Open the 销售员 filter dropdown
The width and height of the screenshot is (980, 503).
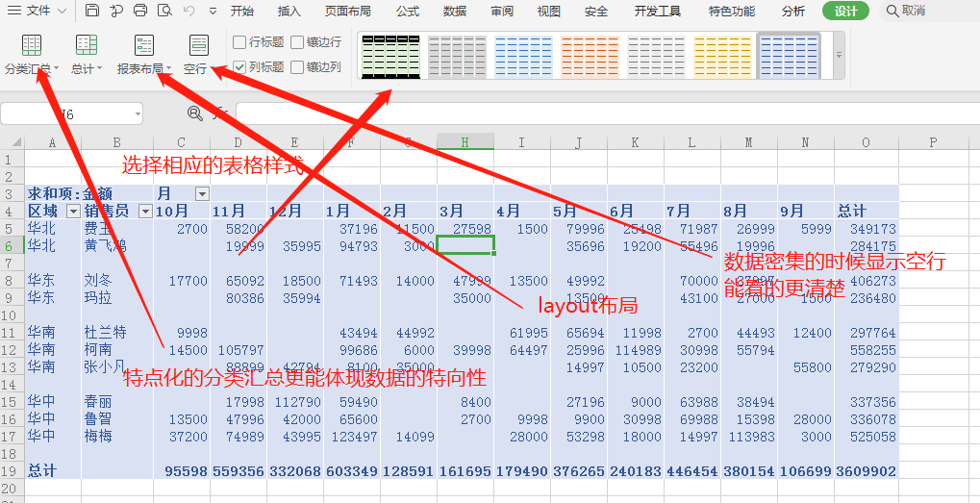point(145,212)
